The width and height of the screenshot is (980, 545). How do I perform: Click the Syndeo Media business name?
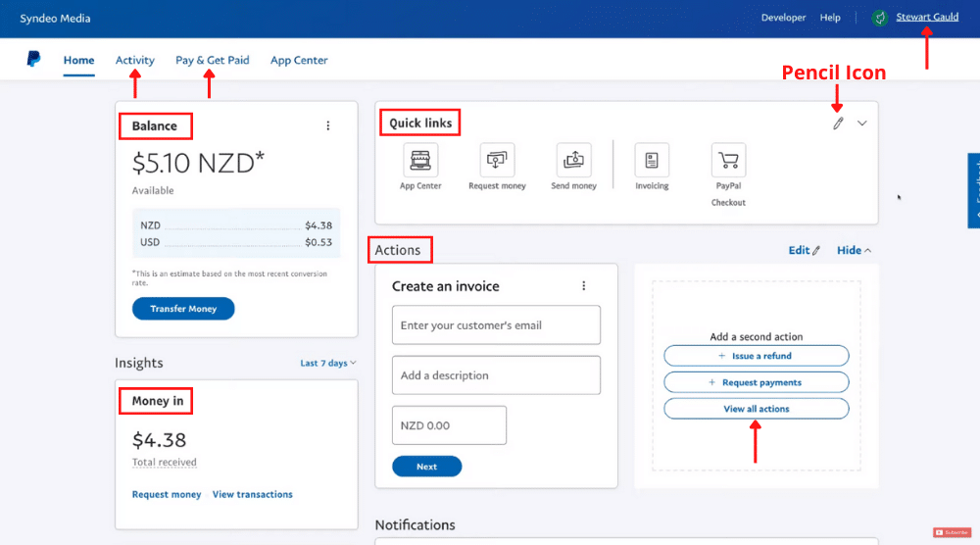[x=55, y=18]
